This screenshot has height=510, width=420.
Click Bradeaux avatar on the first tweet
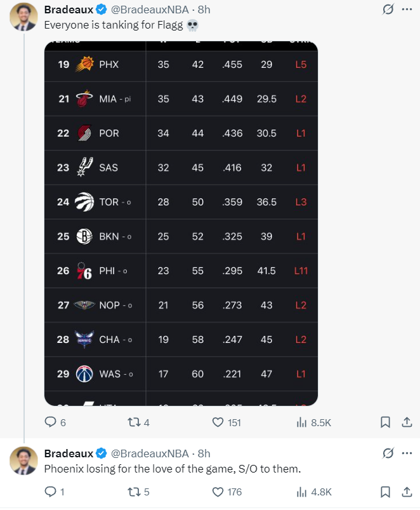[23, 17]
